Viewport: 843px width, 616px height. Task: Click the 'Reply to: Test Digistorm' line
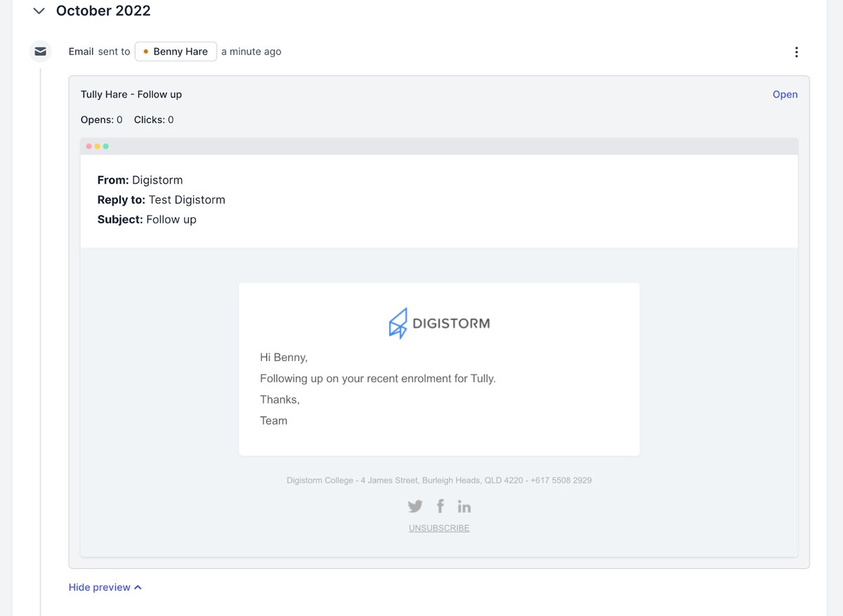click(x=162, y=199)
